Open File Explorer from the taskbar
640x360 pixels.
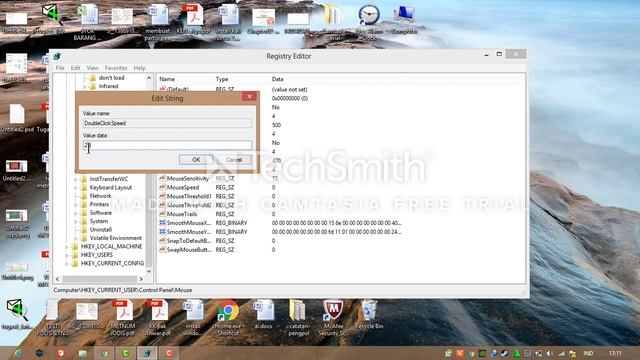pyautogui.click(x=83, y=353)
